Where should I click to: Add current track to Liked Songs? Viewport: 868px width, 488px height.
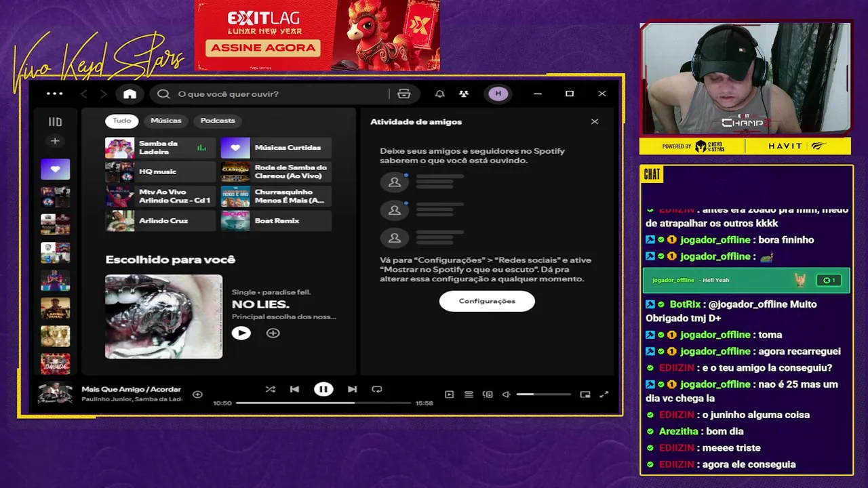[197, 394]
